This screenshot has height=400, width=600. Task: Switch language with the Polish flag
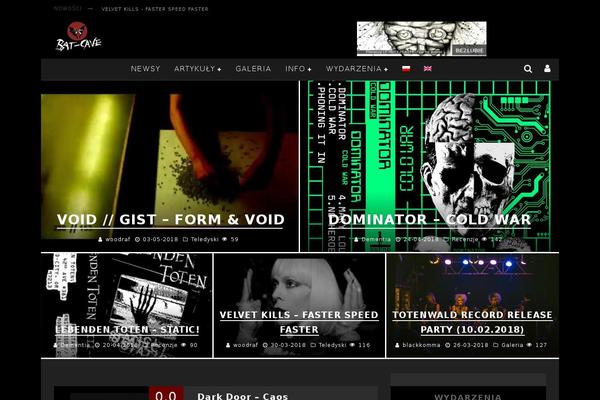pyautogui.click(x=406, y=69)
